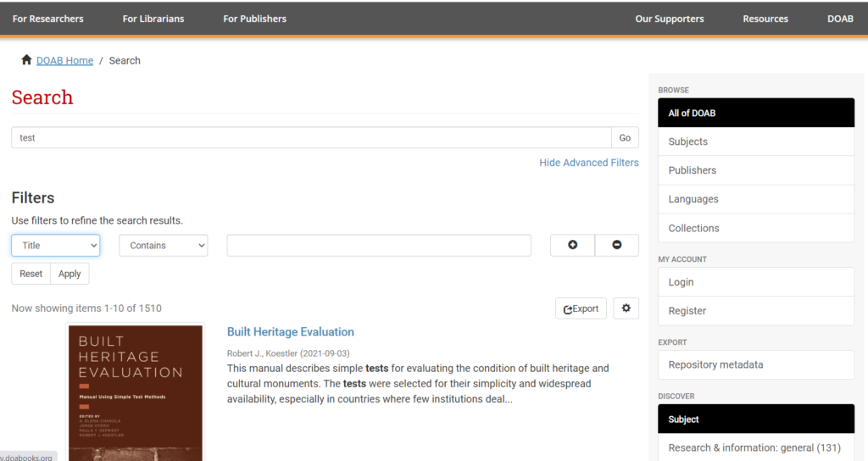Click the Built Heritage Evaluation book cover

point(136,392)
